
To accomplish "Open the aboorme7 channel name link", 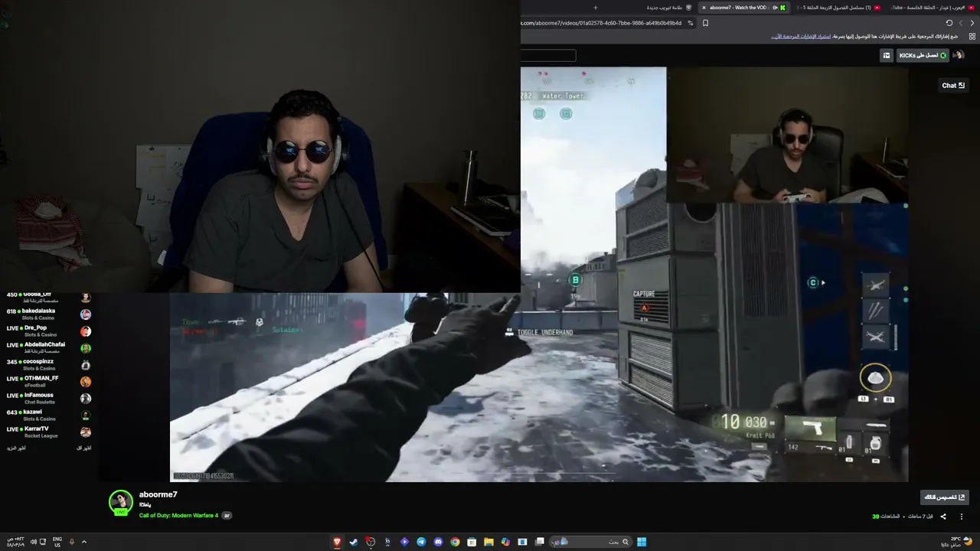I will pos(158,494).
